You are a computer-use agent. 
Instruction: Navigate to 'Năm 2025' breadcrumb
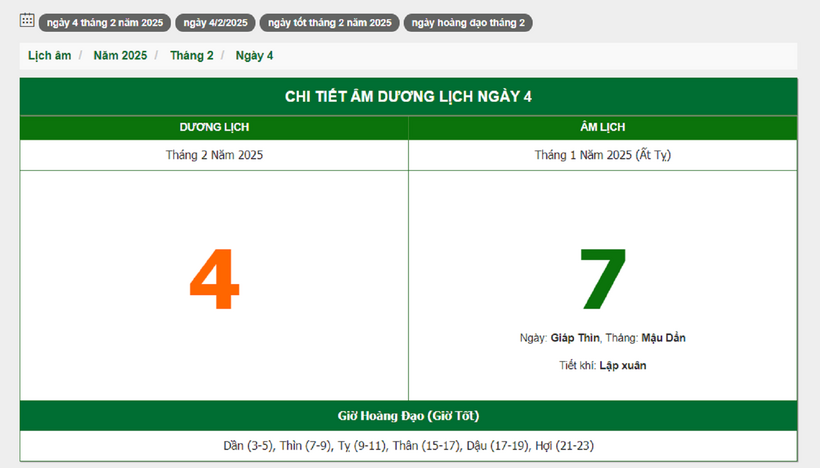[120, 56]
